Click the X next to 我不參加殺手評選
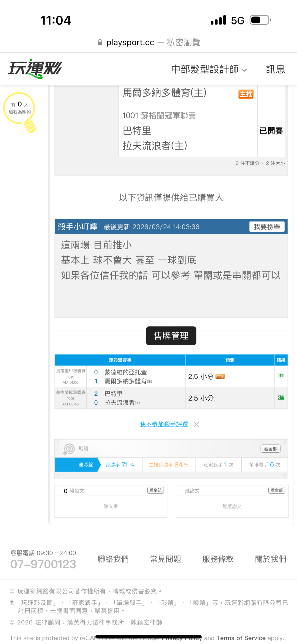This screenshot has height=644, width=297. pos(196,424)
